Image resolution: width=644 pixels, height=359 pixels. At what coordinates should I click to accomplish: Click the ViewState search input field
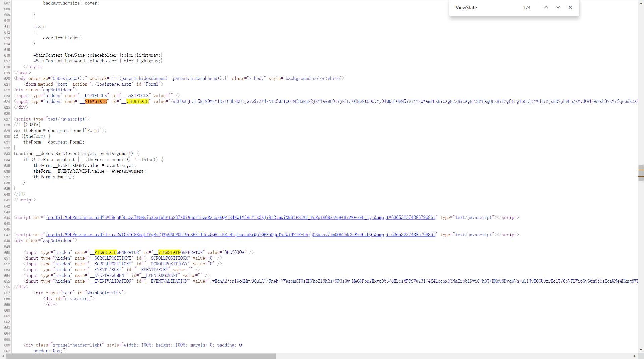pyautogui.click(x=486, y=8)
